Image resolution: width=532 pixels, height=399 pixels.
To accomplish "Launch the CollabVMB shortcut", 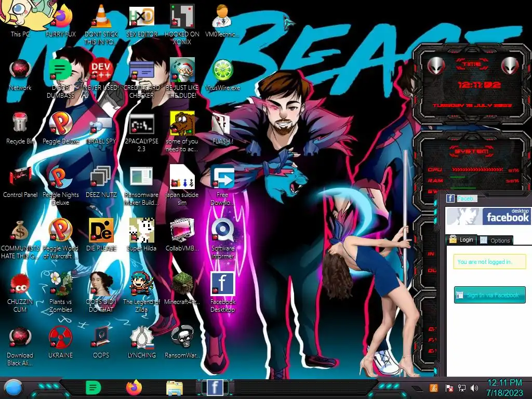I will click(x=182, y=234).
